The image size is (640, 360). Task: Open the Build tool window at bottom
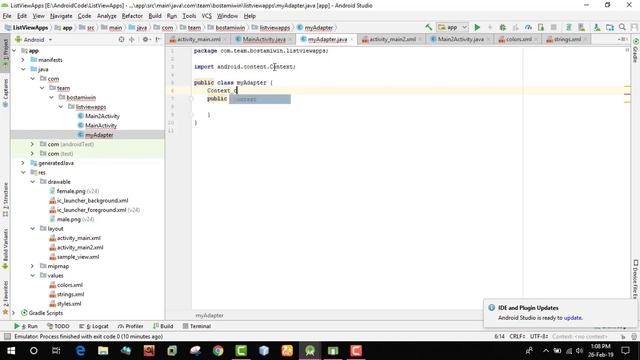(163, 326)
